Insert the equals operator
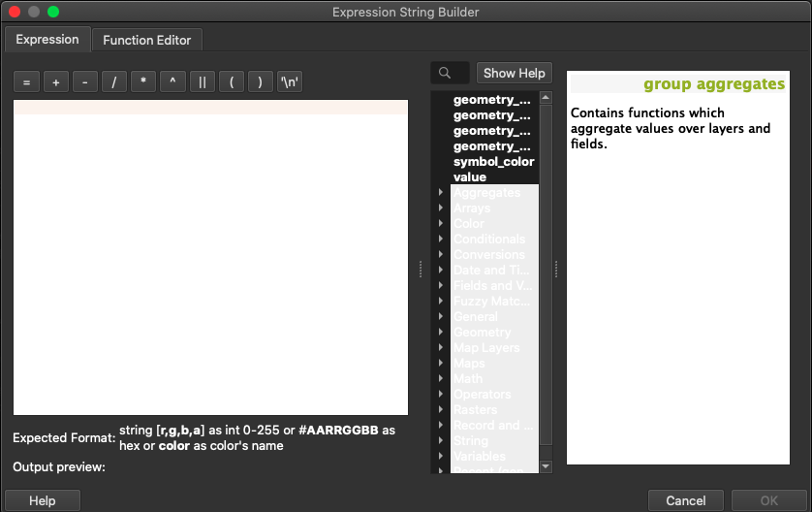Viewport: 812px width, 512px height. click(26, 82)
